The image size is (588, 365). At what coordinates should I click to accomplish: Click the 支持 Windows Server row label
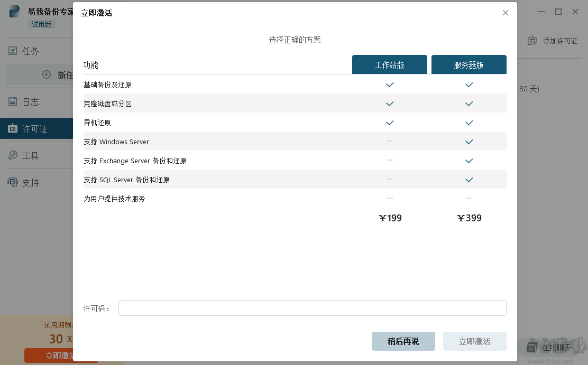click(x=116, y=142)
